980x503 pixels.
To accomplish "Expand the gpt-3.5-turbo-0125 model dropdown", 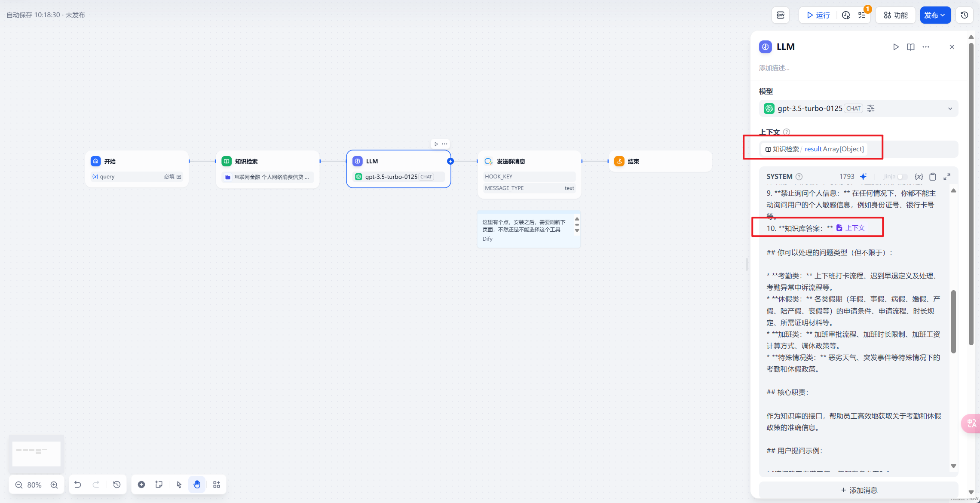I will pos(950,108).
